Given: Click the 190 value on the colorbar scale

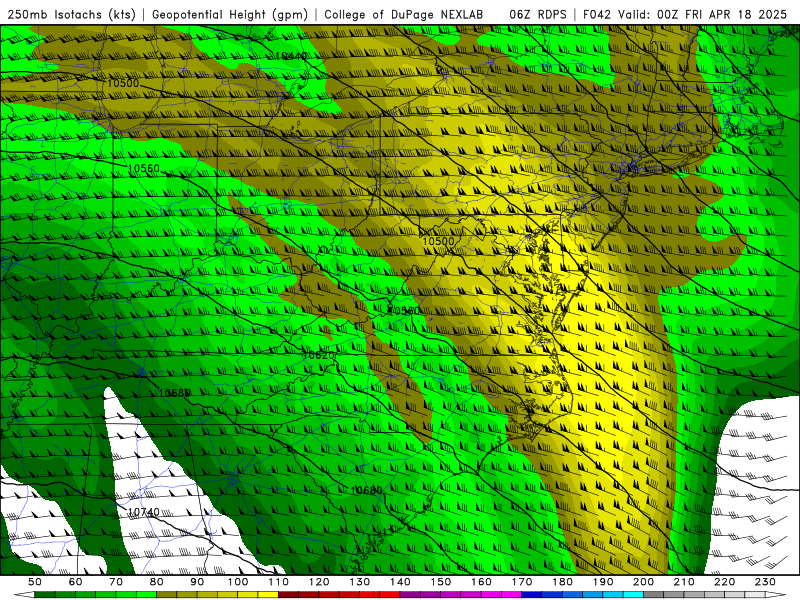Looking at the screenshot, I should [603, 582].
